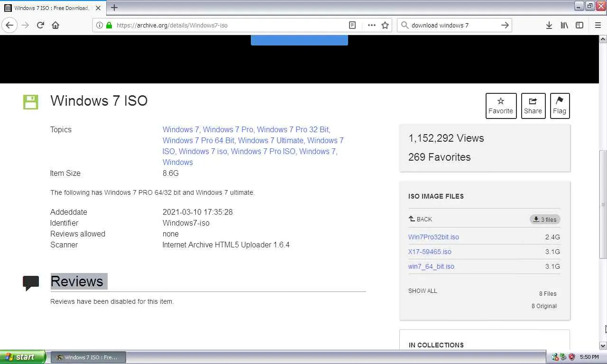Click the 1,152,292 Views count
The height and width of the screenshot is (364, 607).
click(x=446, y=138)
